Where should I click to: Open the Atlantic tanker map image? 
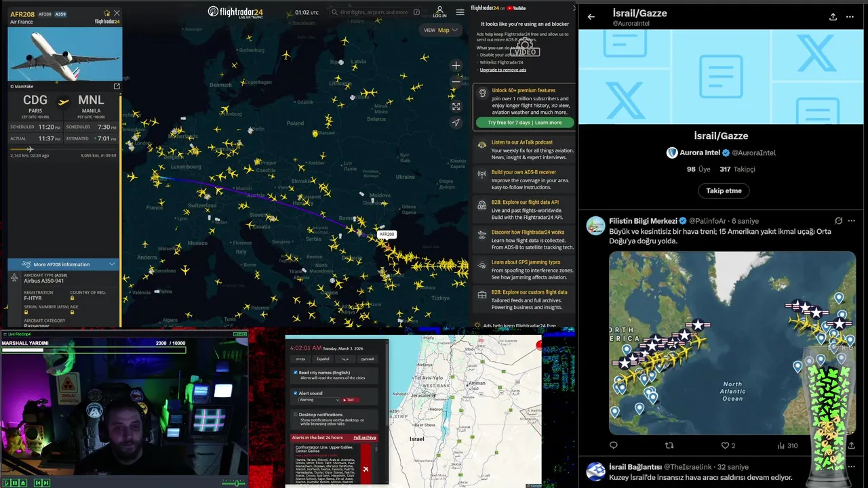[x=732, y=343]
